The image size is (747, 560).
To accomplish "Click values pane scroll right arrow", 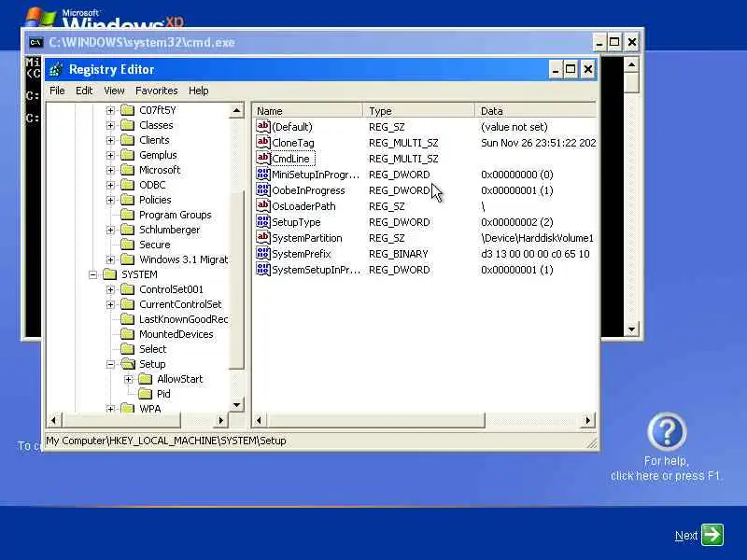I will pos(588,420).
